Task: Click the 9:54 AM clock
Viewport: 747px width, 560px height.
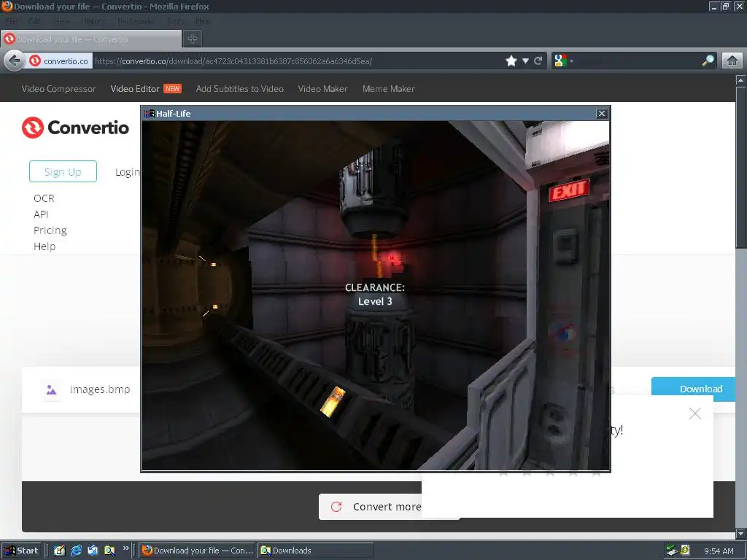Action: 719,551
